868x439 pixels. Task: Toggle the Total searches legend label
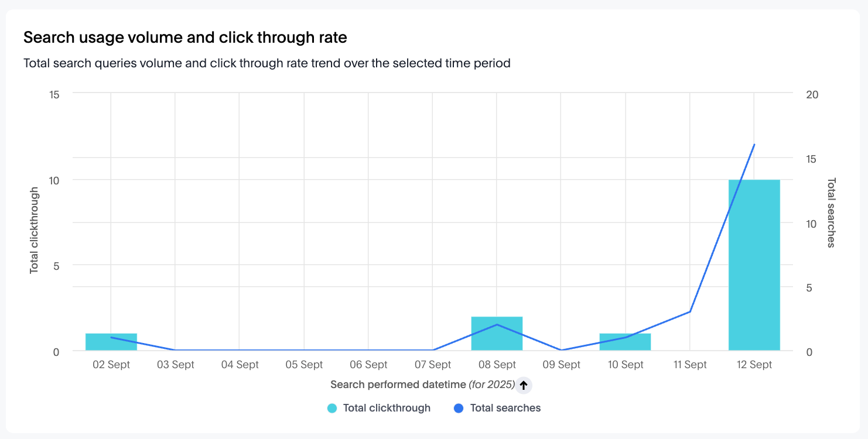[x=505, y=408]
